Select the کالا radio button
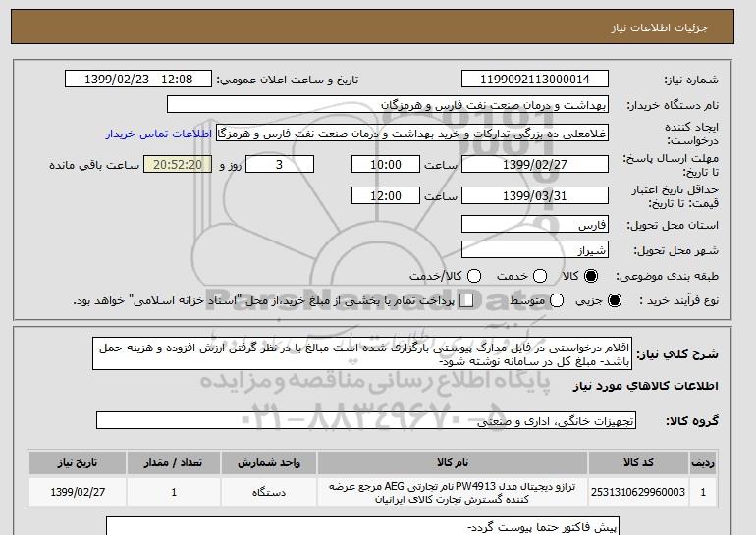 coord(591,276)
